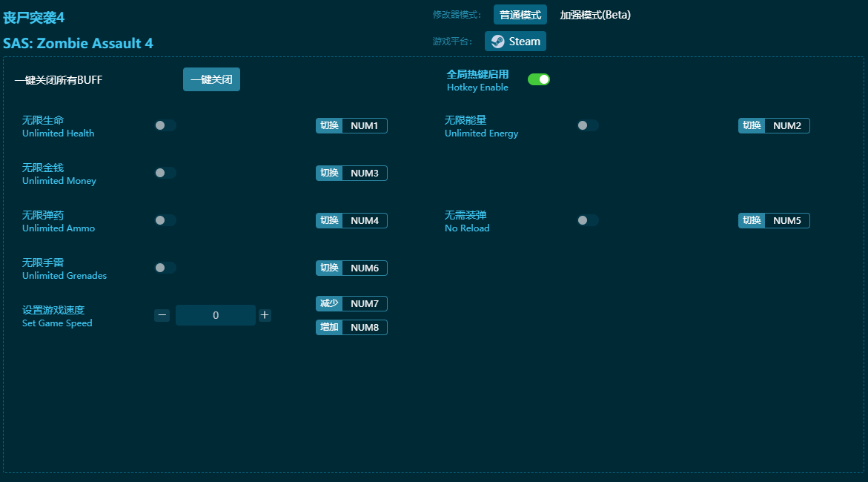Disable the global Hotkey Enable toggle
This screenshot has width=868, height=482.
tap(539, 79)
